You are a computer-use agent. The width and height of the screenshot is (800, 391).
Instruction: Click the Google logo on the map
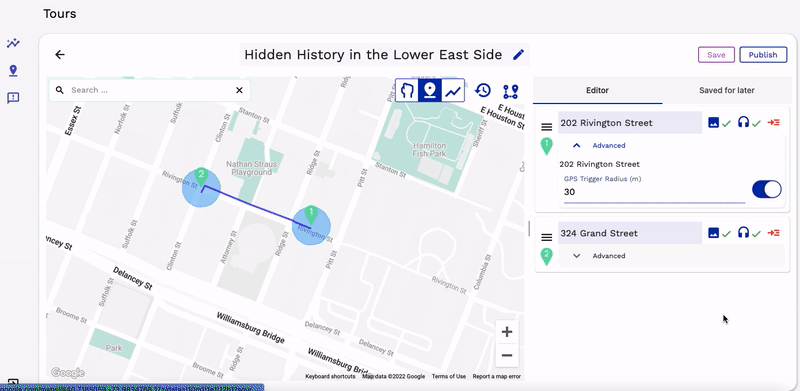(67, 373)
